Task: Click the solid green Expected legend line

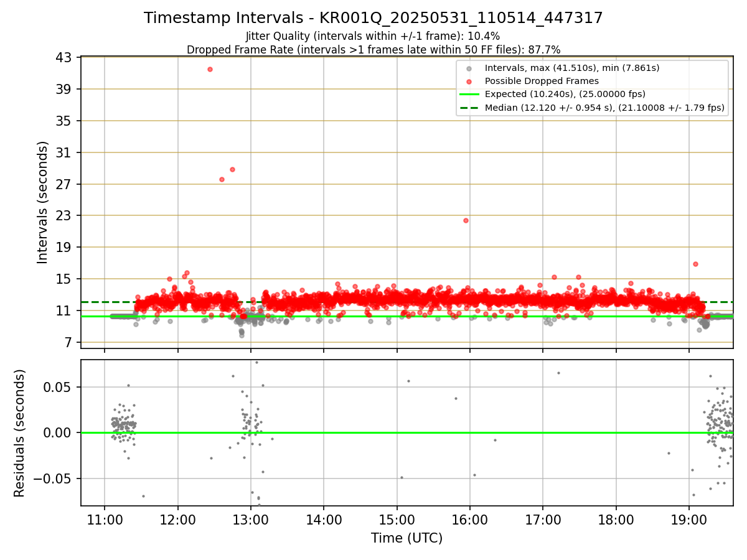Action: point(469,95)
